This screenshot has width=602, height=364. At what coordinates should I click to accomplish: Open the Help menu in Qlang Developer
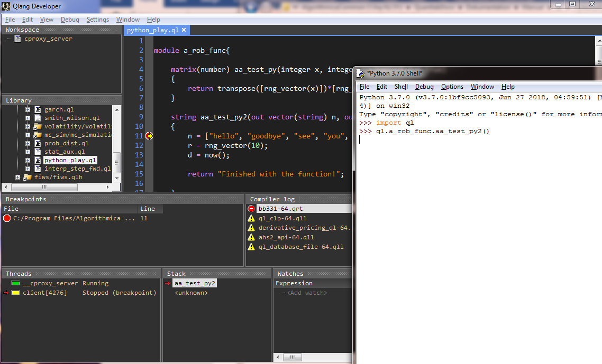[x=153, y=20]
